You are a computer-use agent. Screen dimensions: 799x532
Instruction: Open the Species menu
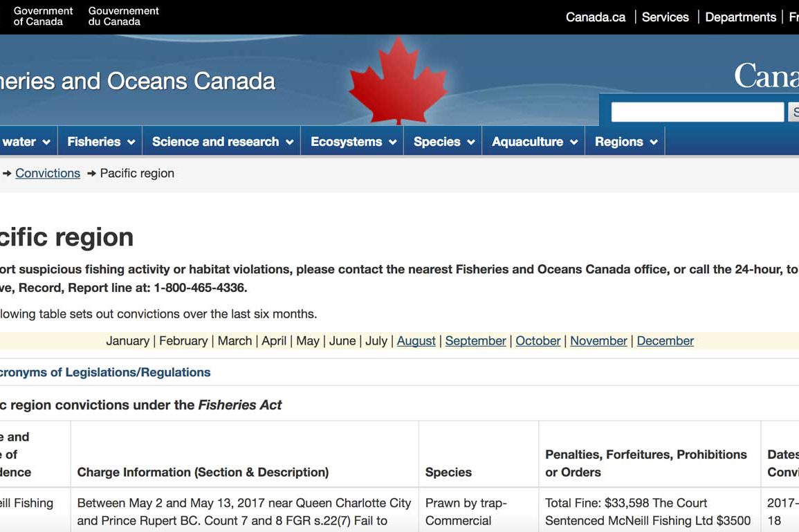pos(443,141)
